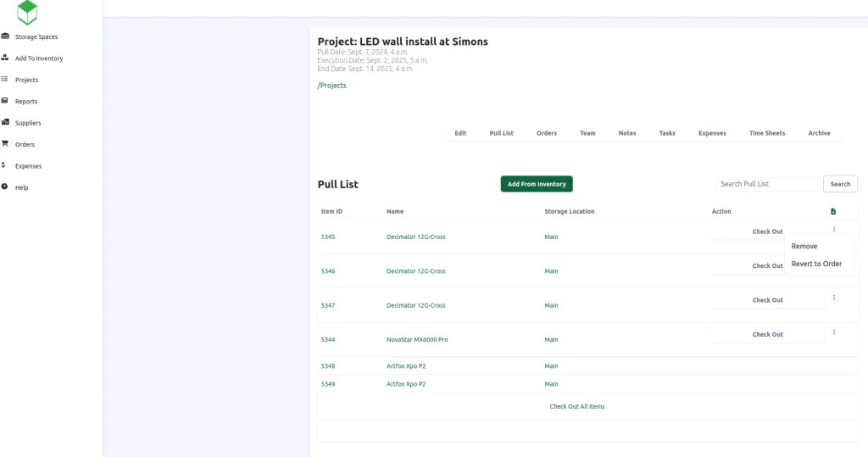Check out item 5345
The height and width of the screenshot is (457, 868).
[767, 231]
